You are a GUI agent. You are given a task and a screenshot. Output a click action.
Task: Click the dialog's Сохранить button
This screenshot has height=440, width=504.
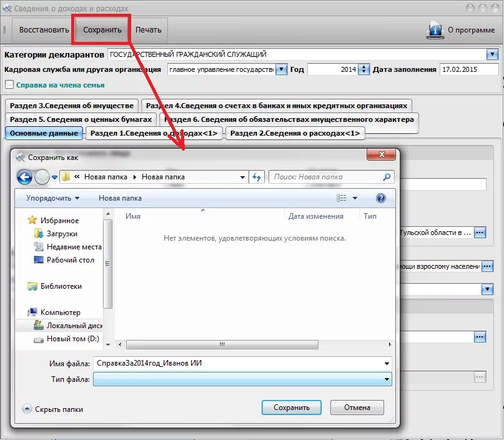pos(292,407)
